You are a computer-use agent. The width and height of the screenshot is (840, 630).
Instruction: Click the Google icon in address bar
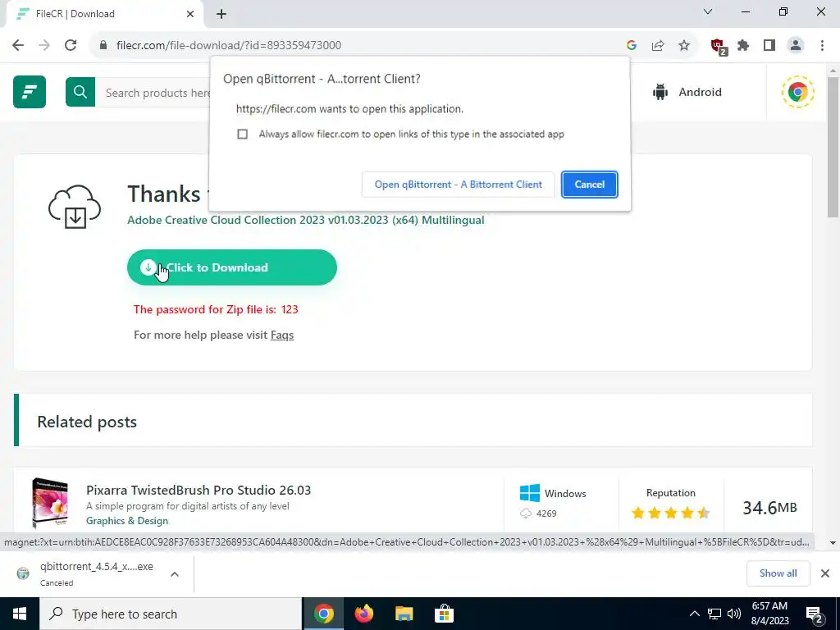(x=632, y=45)
